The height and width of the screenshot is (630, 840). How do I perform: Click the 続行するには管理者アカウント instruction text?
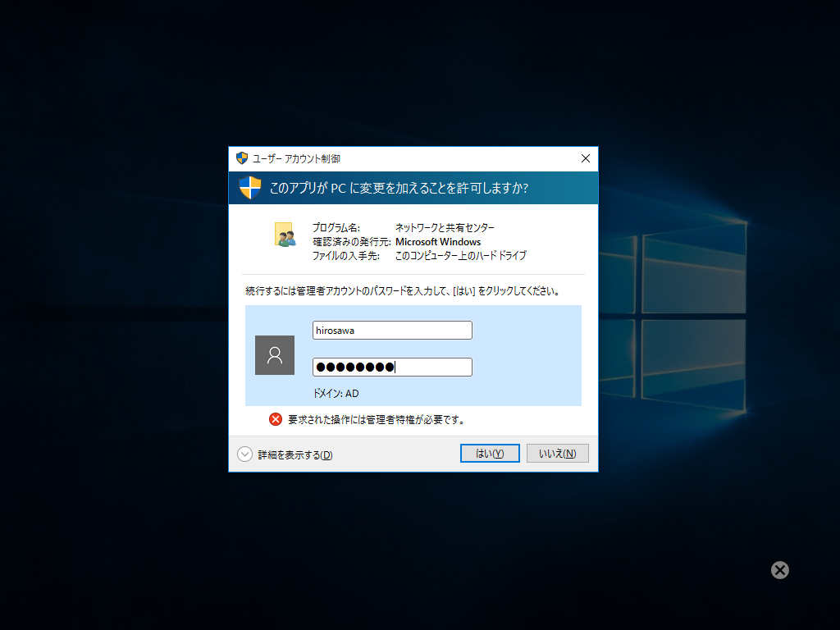coord(404,291)
